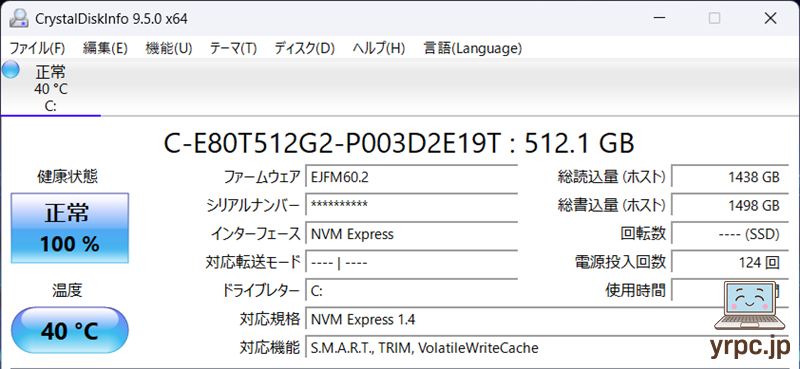Viewport: 800px width, 369px height.
Task: Click the 電源投入回数 label
Action: pyautogui.click(x=620, y=262)
